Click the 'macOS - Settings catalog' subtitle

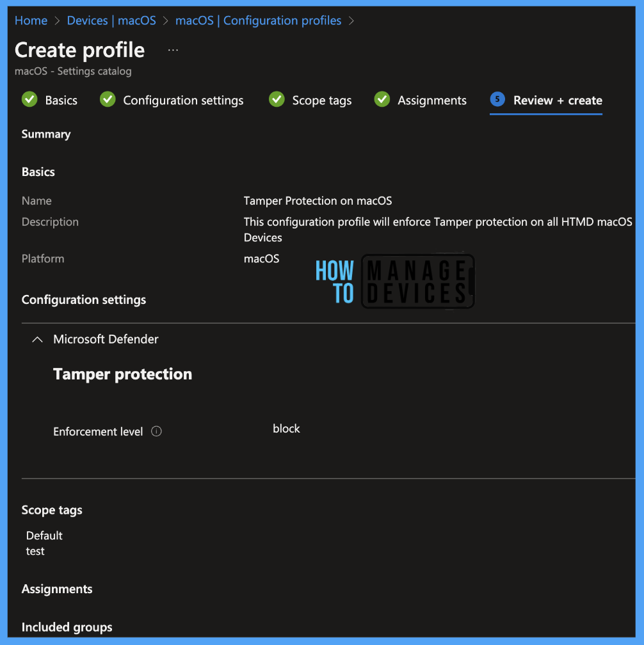click(x=73, y=71)
